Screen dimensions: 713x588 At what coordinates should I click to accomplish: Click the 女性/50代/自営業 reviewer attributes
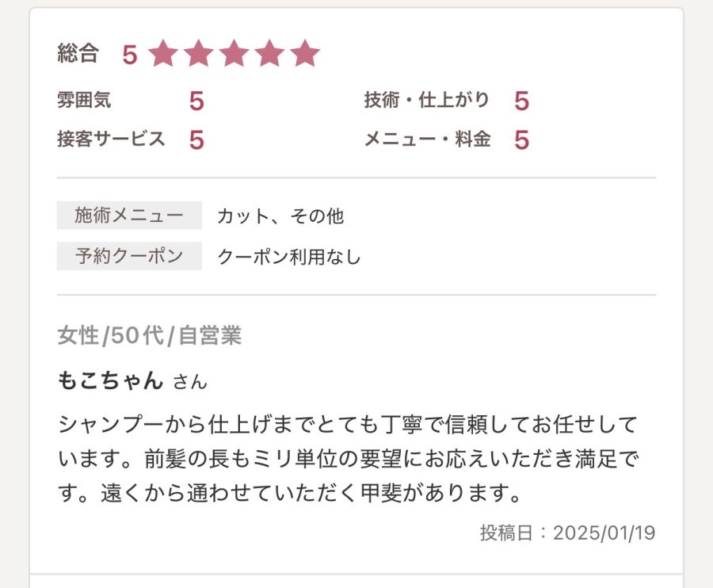(x=149, y=336)
